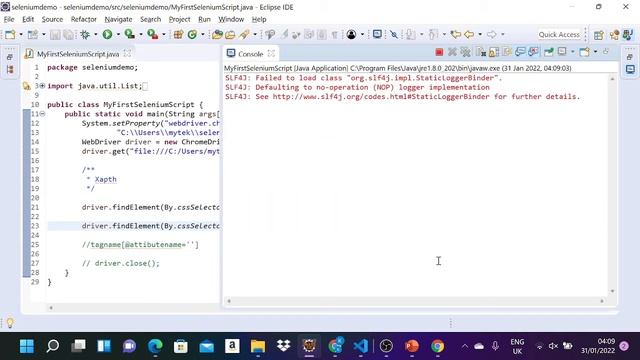Click the editor horizontal scrollbar
Screen dimensions: 640x360
click(133, 307)
